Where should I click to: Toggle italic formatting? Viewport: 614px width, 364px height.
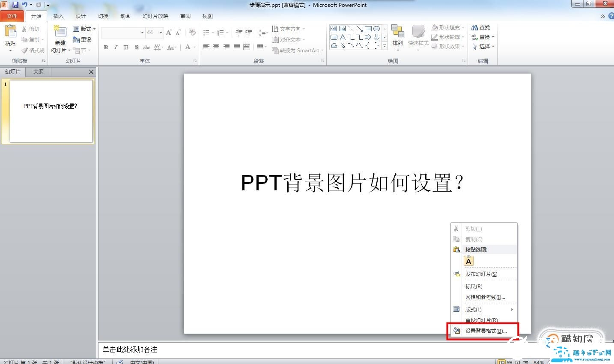115,47
